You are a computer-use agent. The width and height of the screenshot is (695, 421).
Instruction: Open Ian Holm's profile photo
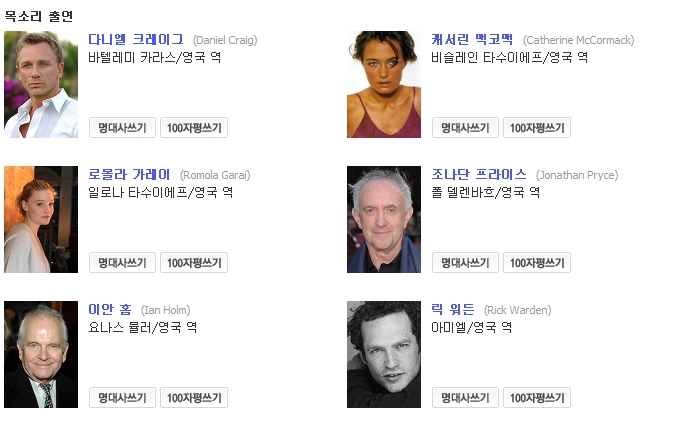(x=41, y=355)
